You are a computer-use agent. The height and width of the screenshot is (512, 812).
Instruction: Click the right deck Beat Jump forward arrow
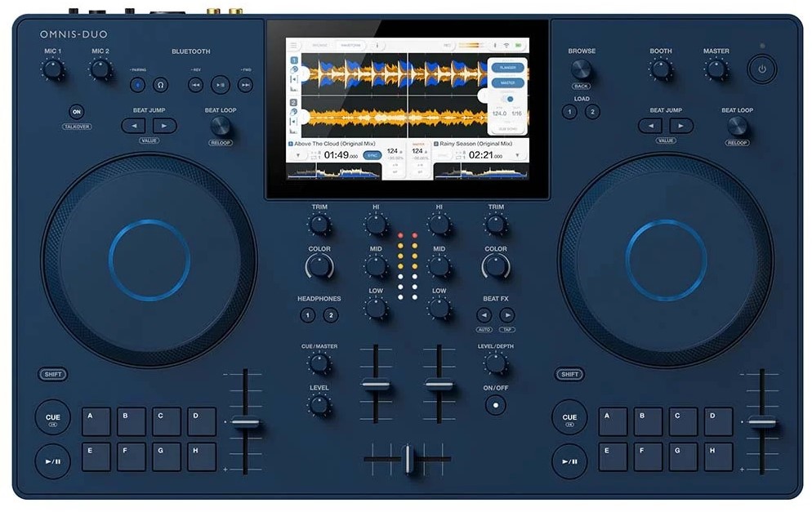680,125
